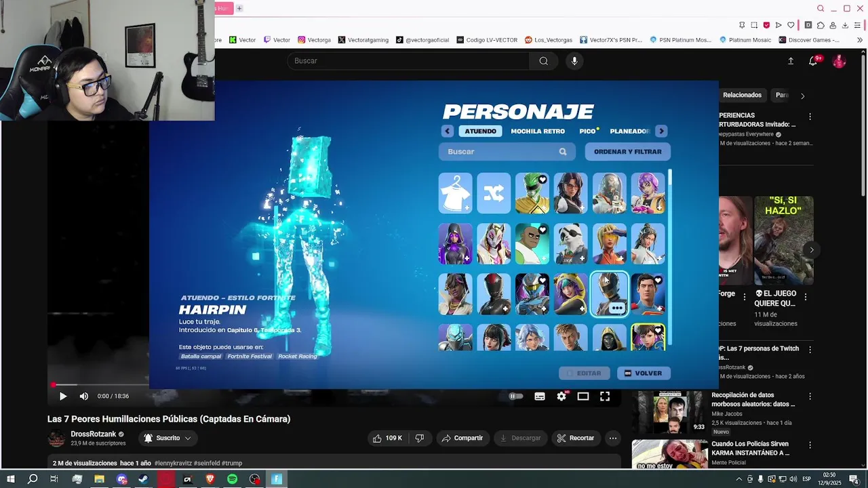Open menu for 'EL JUEGO QUIERE QU...' short
Viewport: 868px width, 488px height.
click(806, 297)
